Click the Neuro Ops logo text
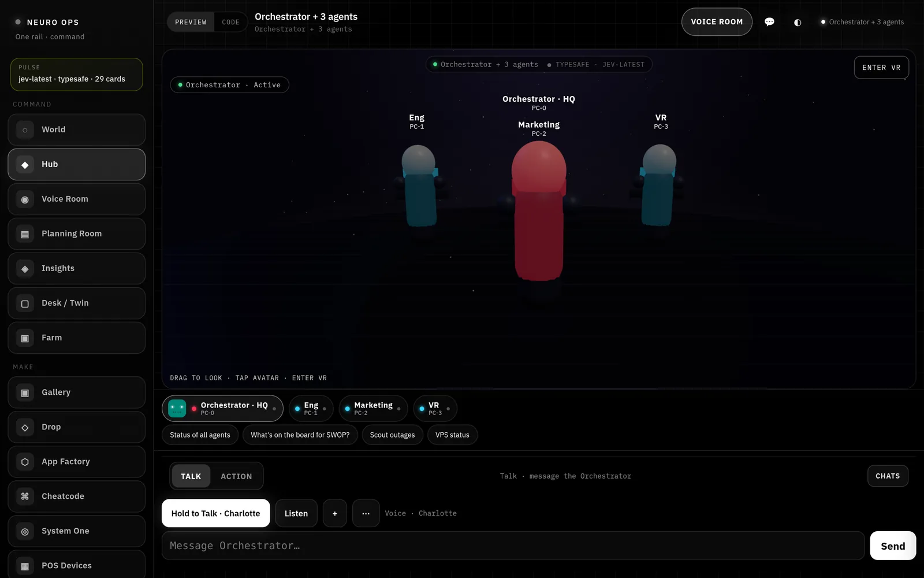The height and width of the screenshot is (578, 924). pyautogui.click(x=53, y=23)
